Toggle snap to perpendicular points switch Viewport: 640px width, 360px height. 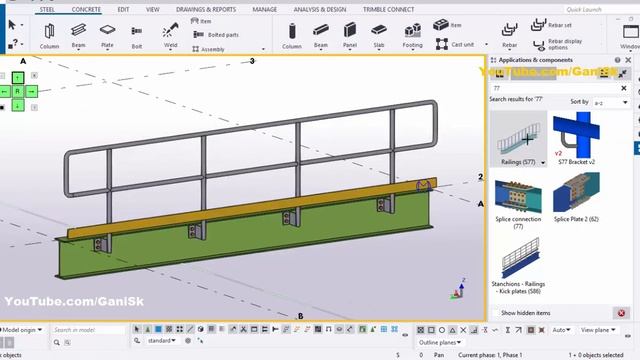(x=474, y=330)
